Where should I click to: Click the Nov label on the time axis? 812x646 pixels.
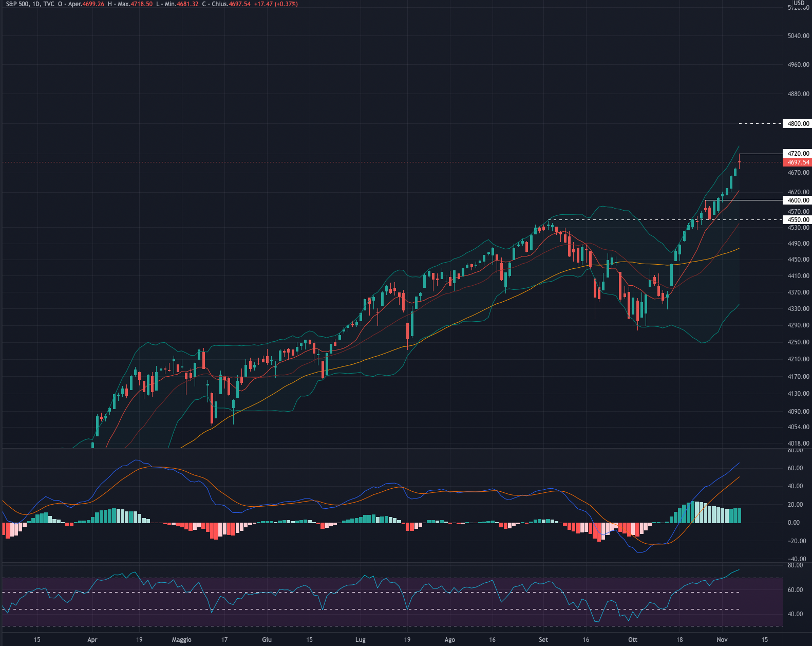click(x=722, y=640)
